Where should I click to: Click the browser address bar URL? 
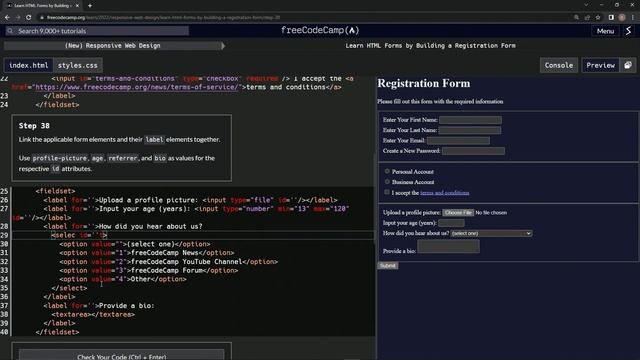[x=163, y=18]
